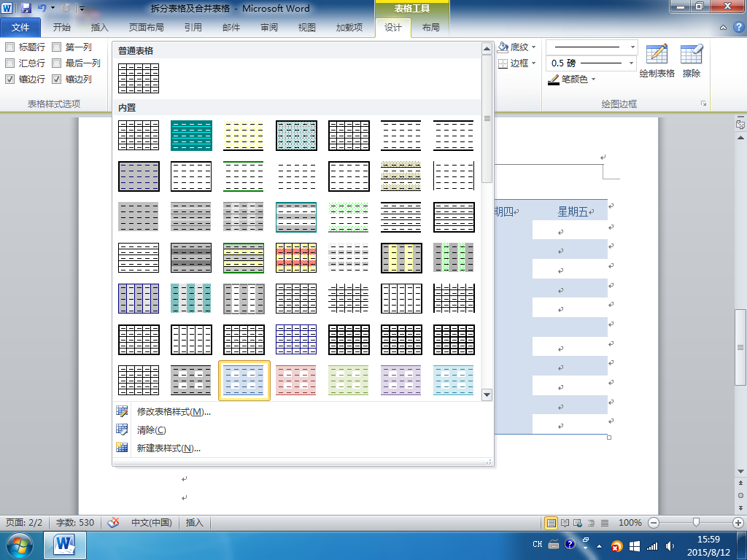This screenshot has height=560, width=747.
Task: Click the Clear table style icon (清除)
Action: (x=122, y=429)
